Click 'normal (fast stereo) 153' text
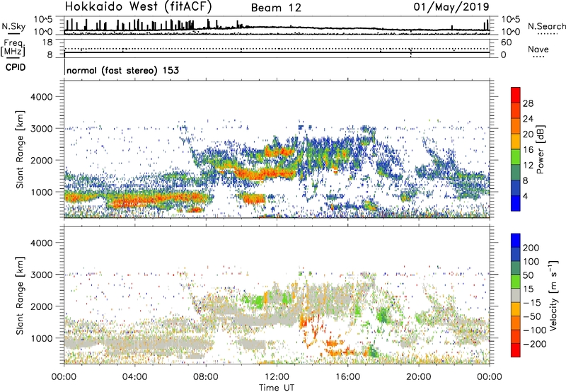 (122, 70)
